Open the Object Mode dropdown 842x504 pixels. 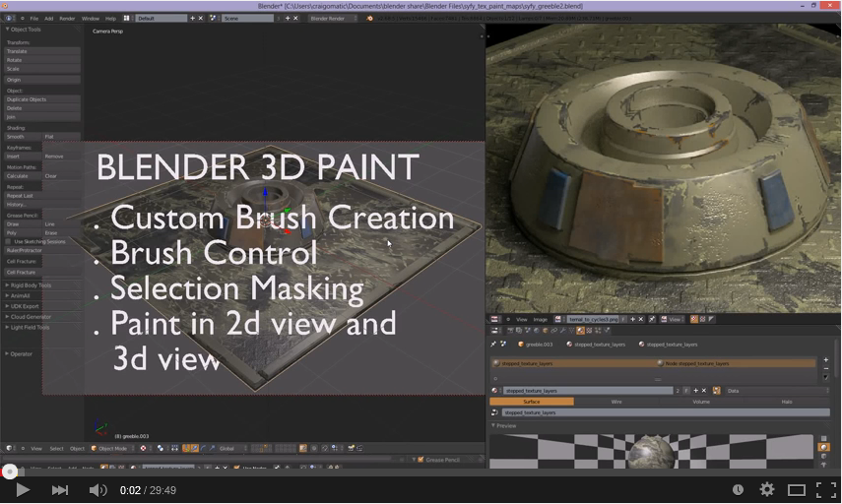click(112, 448)
